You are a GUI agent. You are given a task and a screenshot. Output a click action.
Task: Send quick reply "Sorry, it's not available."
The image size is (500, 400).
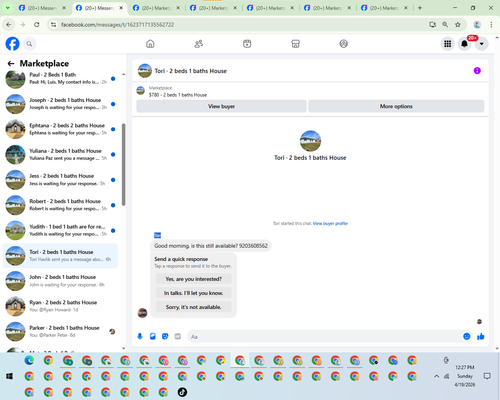pyautogui.click(x=193, y=307)
